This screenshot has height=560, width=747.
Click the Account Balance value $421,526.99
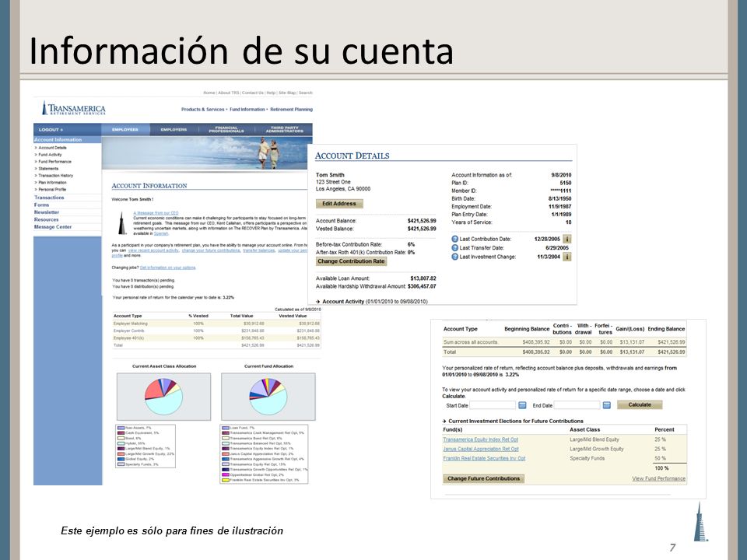(x=422, y=221)
